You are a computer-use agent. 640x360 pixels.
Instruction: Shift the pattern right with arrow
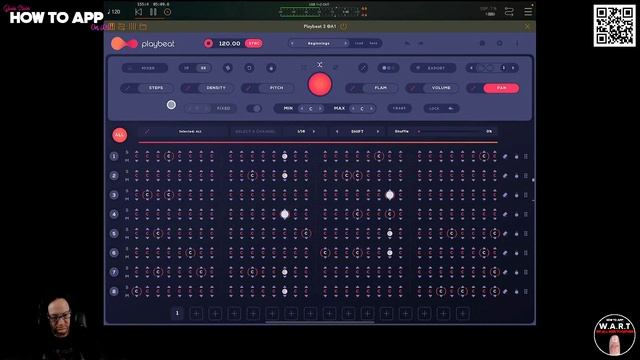tap(378, 131)
